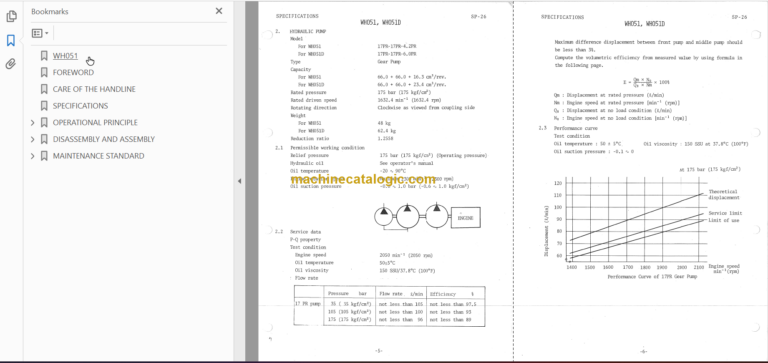Select the Bookmarks panel icon

[x=11, y=40]
